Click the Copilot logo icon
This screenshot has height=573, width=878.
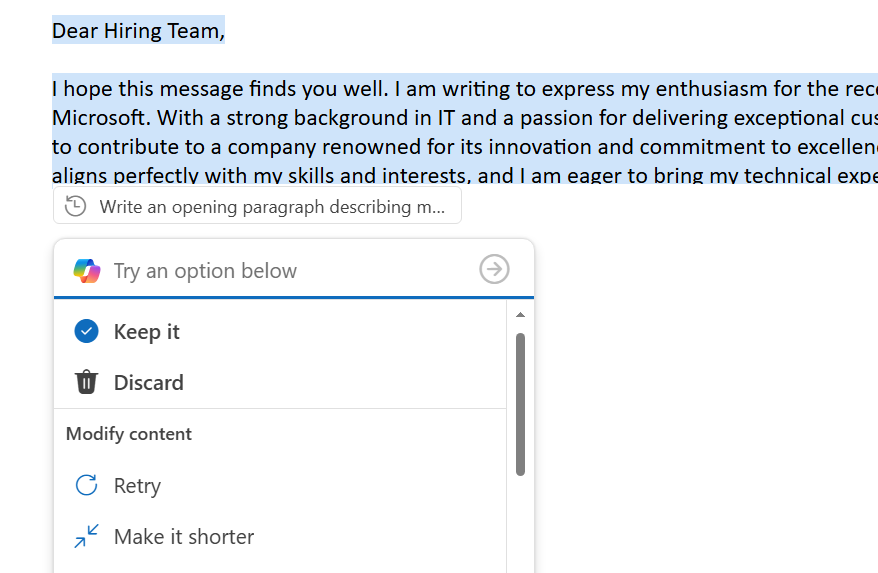87,270
